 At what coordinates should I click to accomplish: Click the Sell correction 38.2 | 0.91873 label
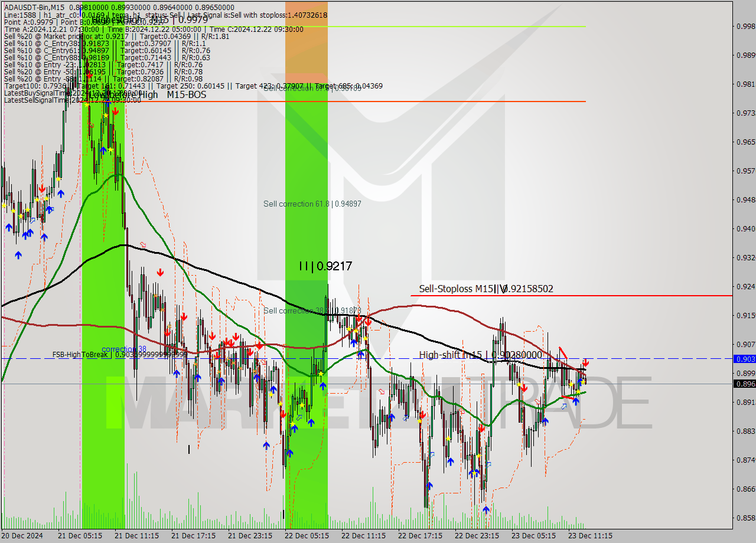[312, 310]
